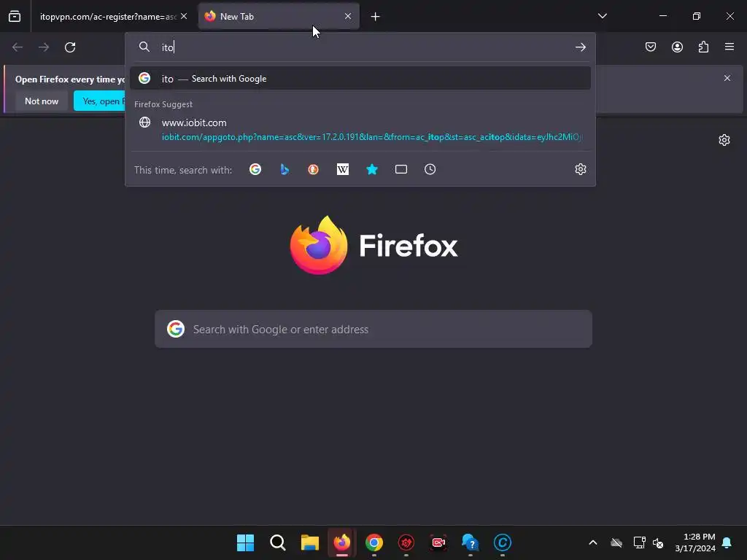Open the www.iobit.com suggestion

click(x=360, y=130)
